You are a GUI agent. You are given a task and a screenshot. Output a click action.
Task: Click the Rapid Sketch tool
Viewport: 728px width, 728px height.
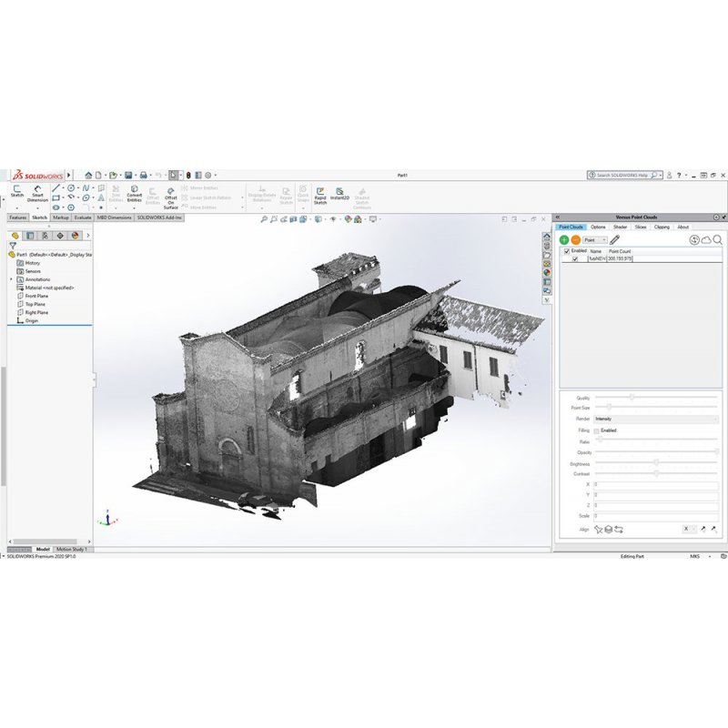point(320,196)
